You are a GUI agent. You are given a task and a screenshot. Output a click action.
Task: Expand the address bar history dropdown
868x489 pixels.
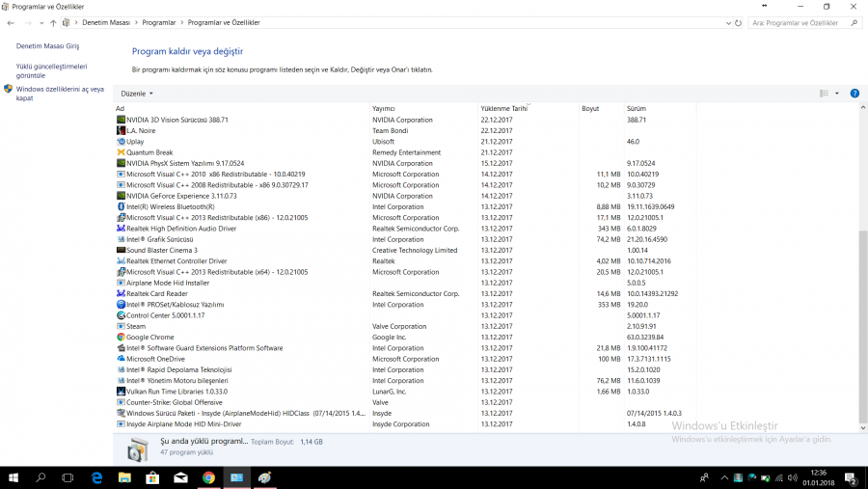728,23
